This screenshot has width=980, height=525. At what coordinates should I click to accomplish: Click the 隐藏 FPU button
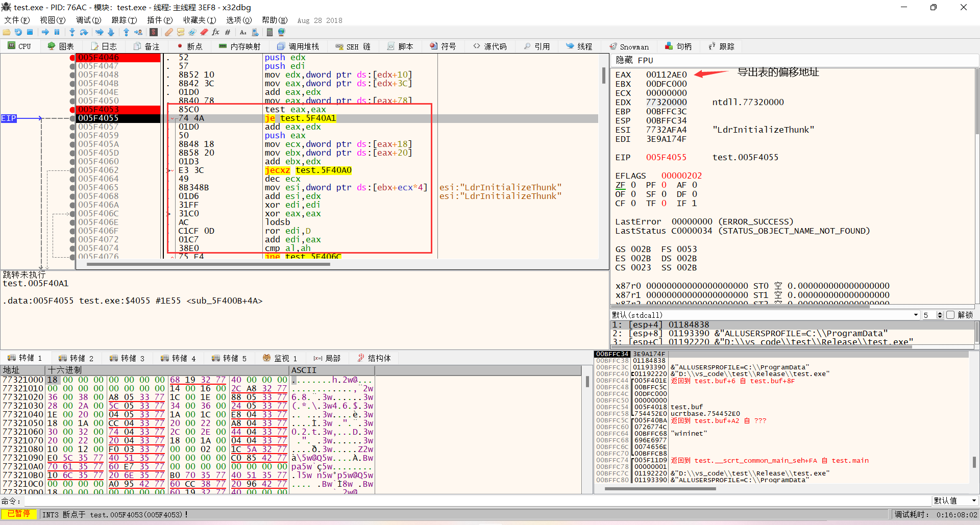[634, 60]
